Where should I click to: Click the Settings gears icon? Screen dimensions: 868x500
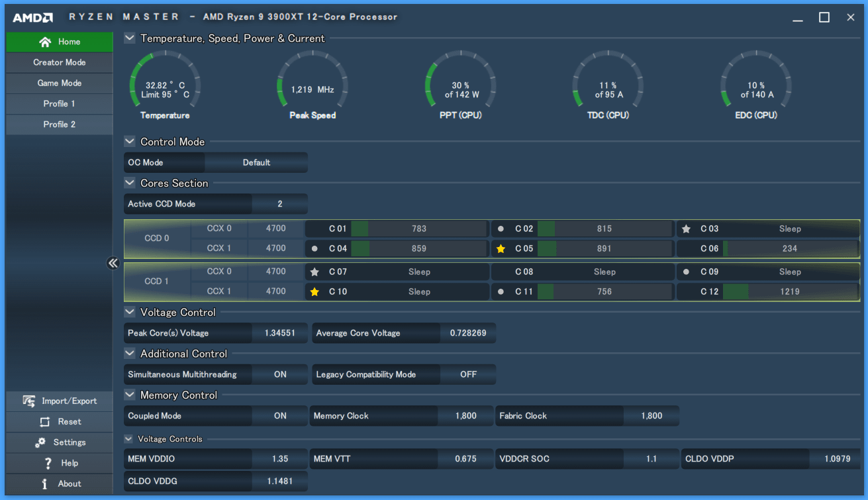(x=41, y=442)
